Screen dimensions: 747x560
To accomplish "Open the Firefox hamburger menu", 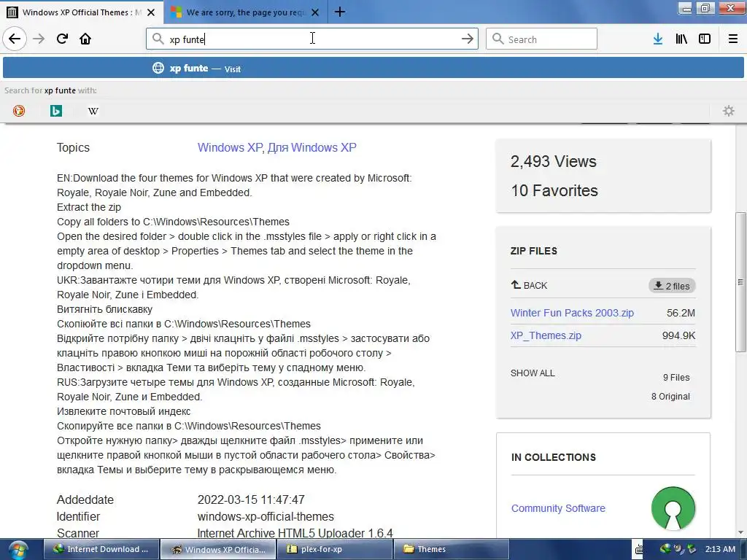I will [x=733, y=39].
